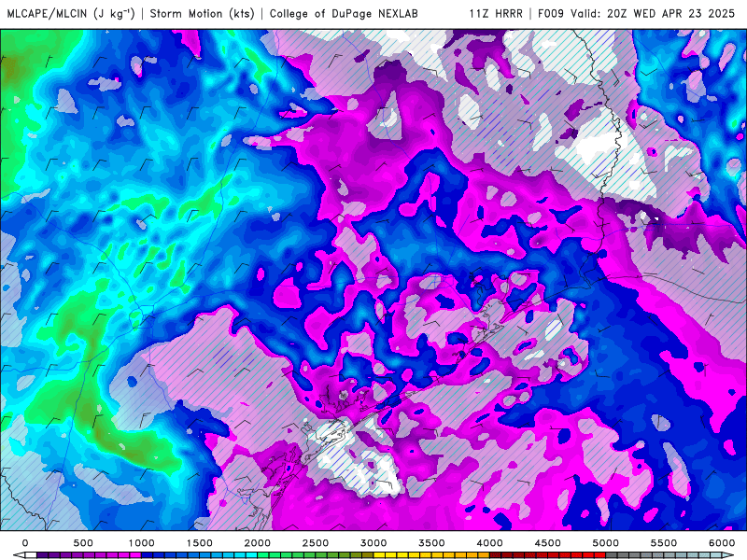747x560 pixels.
Task: Click the 2500 label on the color scale
Action: tap(316, 543)
